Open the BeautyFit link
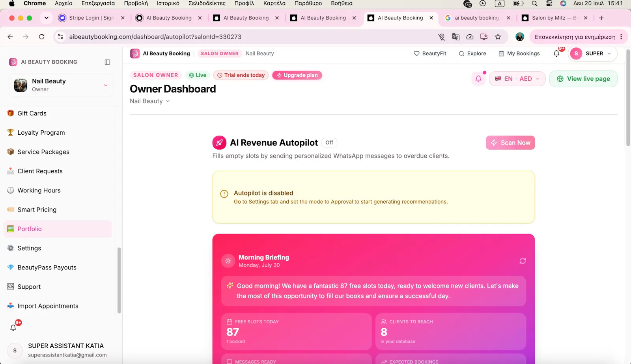This screenshot has width=631, height=364. [430, 54]
